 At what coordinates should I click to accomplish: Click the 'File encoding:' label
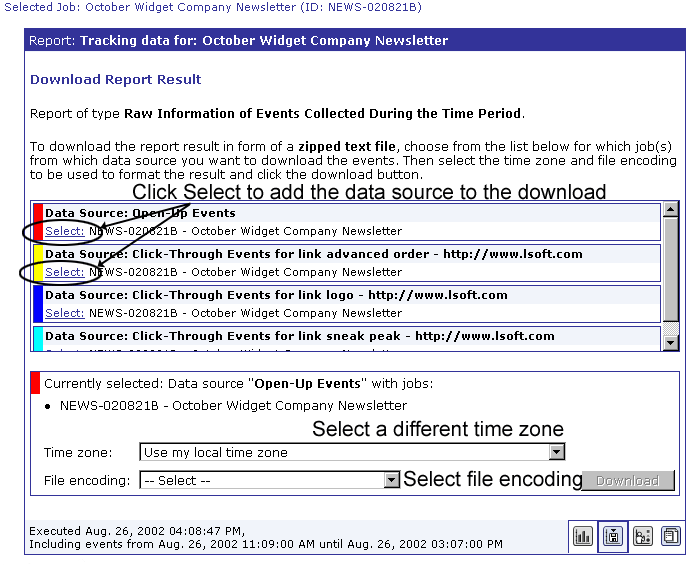[87, 480]
